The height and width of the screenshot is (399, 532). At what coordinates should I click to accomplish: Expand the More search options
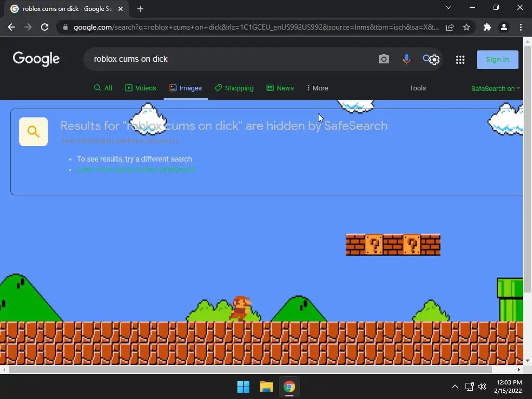click(x=317, y=88)
